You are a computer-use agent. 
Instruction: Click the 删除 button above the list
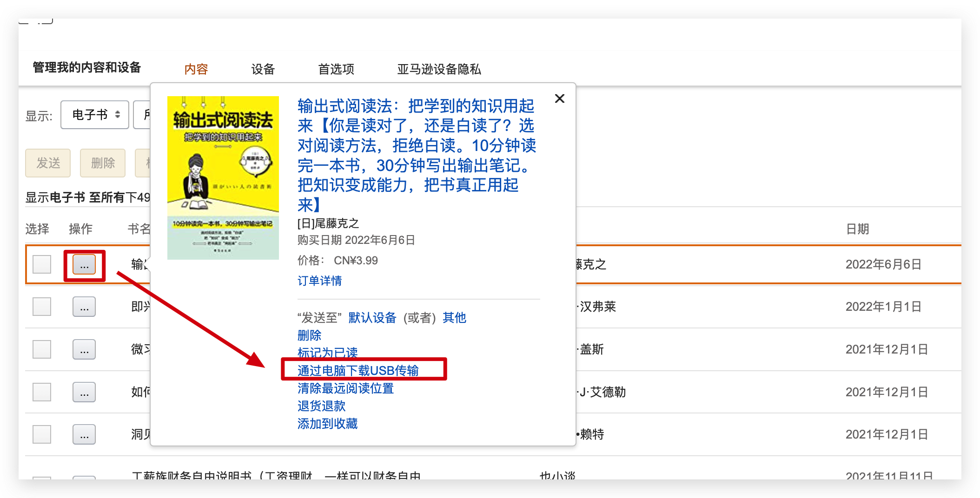click(103, 163)
